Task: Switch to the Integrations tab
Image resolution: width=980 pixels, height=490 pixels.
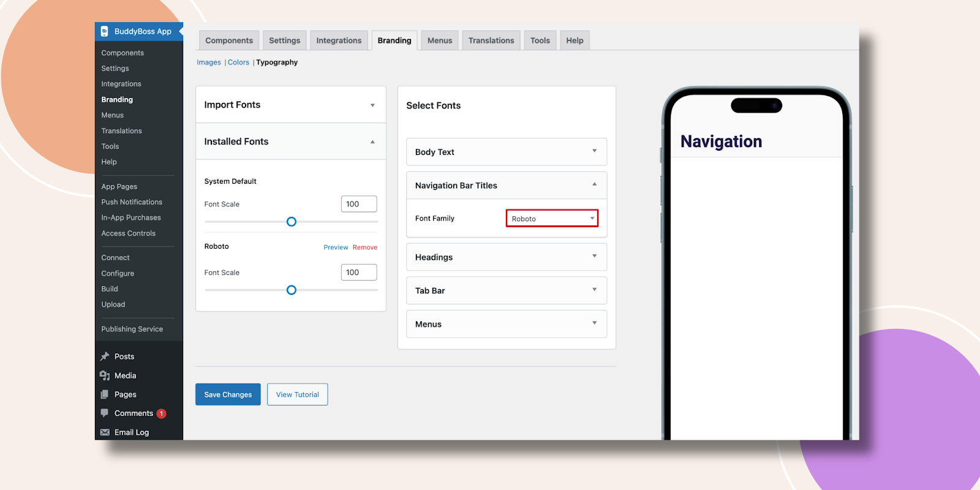Action: click(x=339, y=40)
